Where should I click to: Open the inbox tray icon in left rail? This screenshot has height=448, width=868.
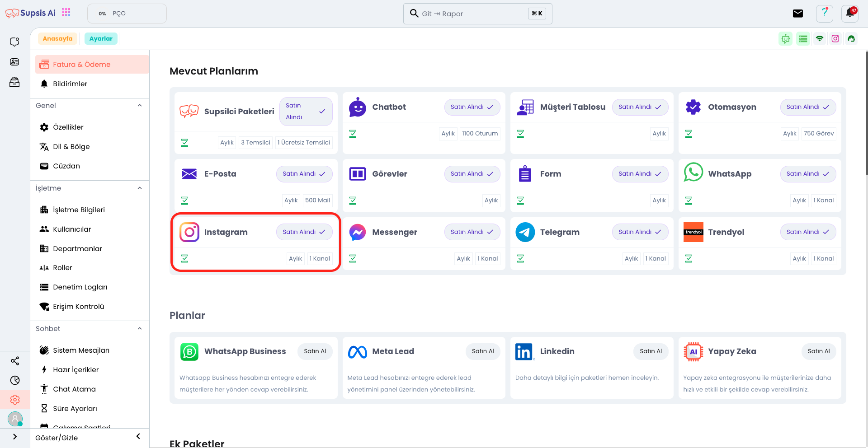[x=14, y=82]
